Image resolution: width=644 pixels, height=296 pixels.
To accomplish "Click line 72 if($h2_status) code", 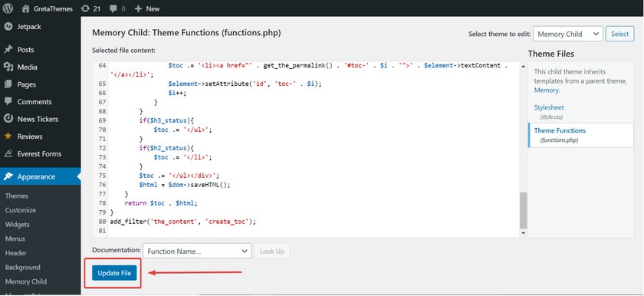I will [x=166, y=148].
